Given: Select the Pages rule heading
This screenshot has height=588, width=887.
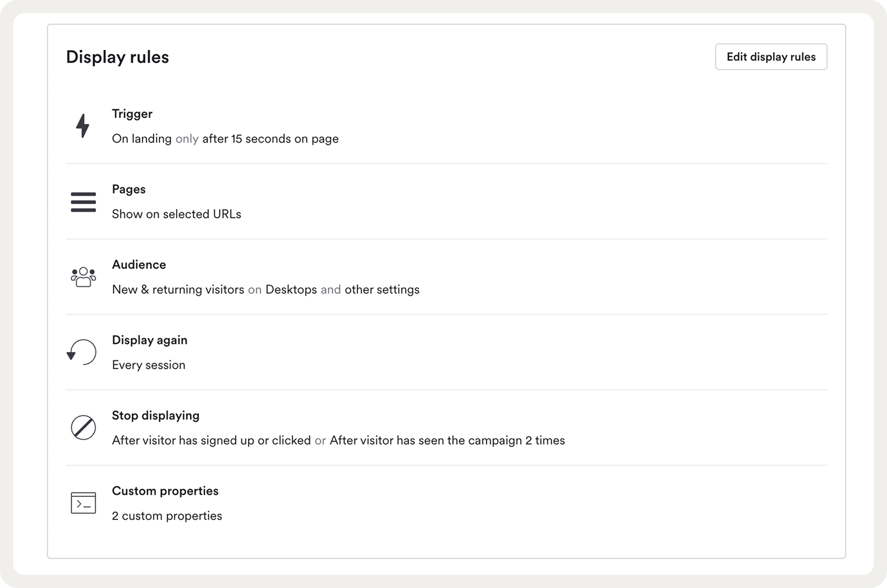Looking at the screenshot, I should point(129,189).
